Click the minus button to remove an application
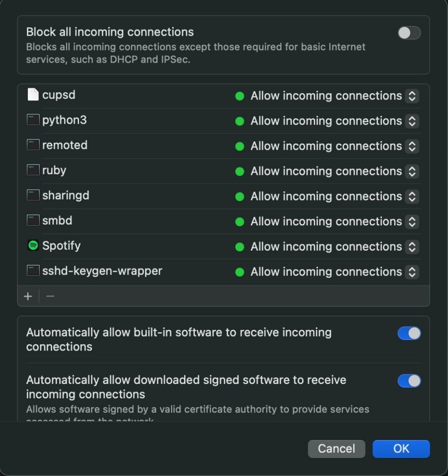Screen dimensions: 448x476 (x=50, y=296)
